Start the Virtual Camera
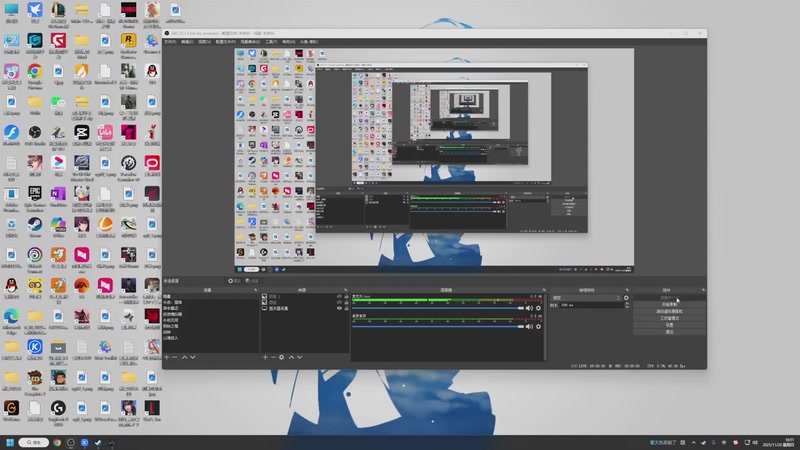The image size is (800, 450). [x=669, y=311]
